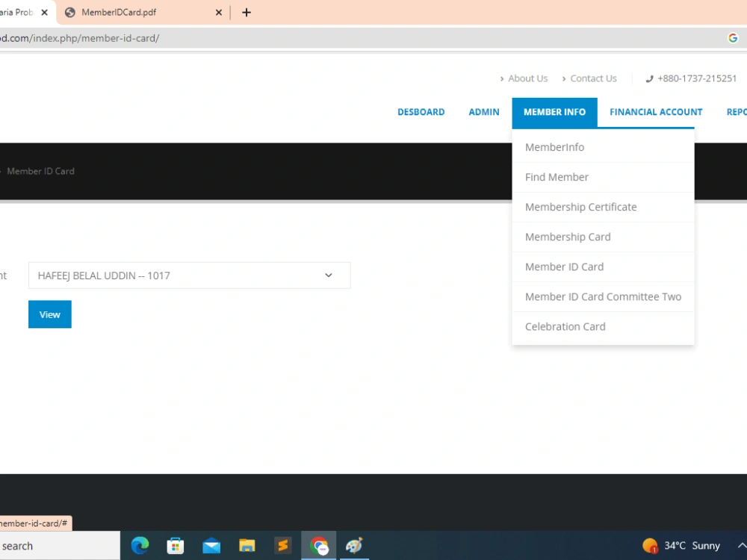The width and height of the screenshot is (747, 560).
Task: Open Sublime Text taskbar icon
Action: pos(282,545)
